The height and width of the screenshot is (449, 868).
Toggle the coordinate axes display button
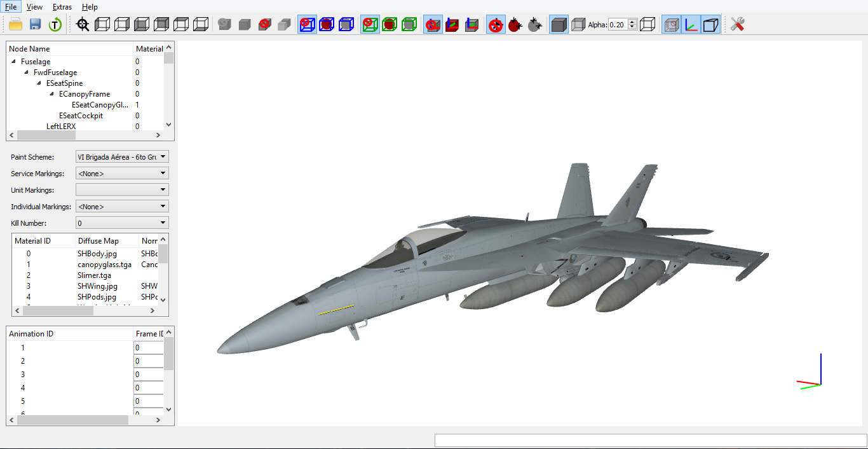691,25
